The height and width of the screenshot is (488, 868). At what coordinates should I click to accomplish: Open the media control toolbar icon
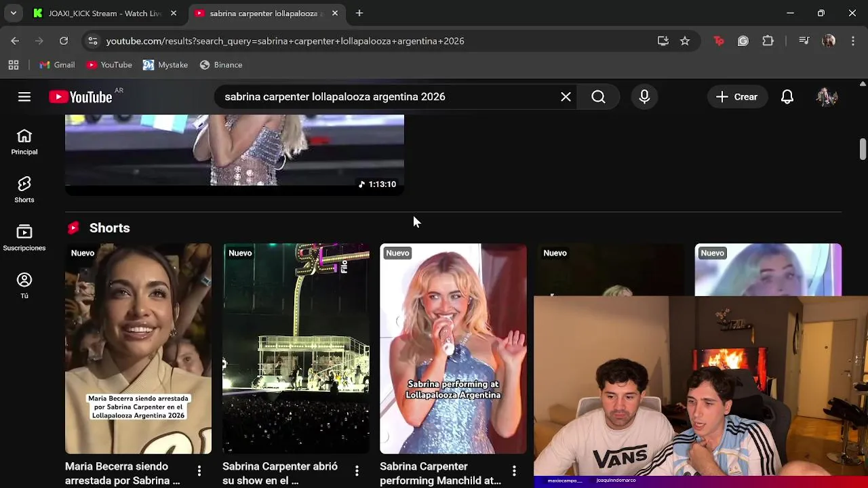click(x=804, y=41)
